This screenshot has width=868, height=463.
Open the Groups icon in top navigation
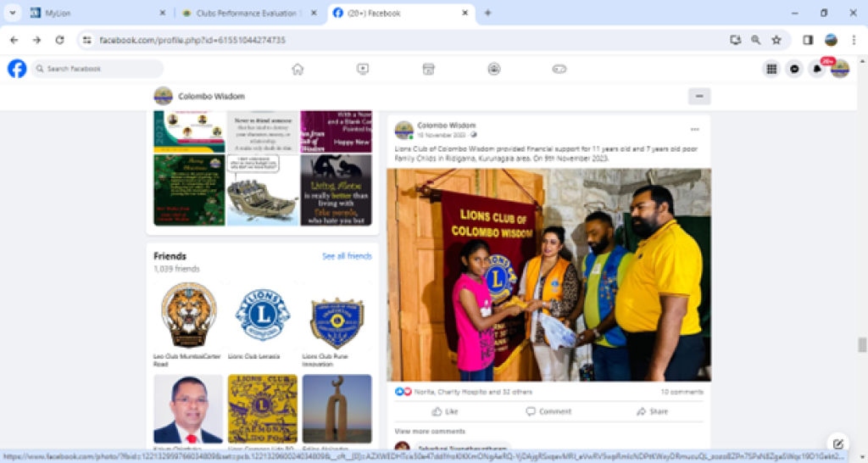click(x=494, y=69)
